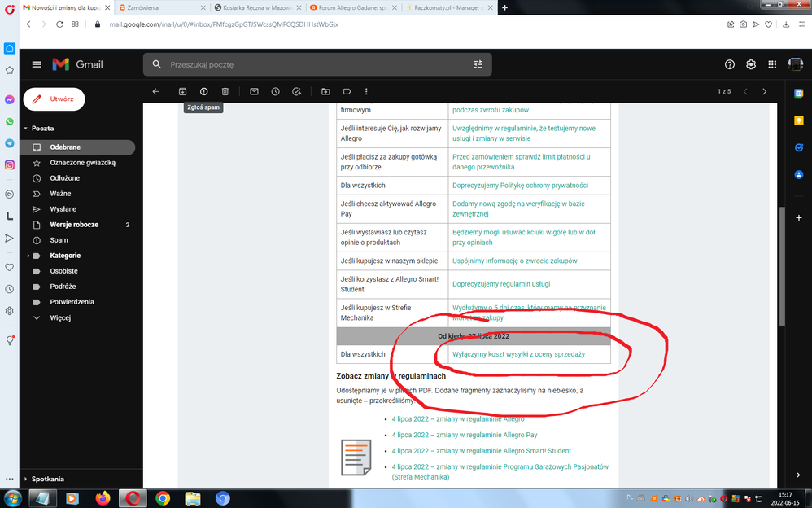Open link 'Uspójnimy informację o zwrocie zakupów'
This screenshot has height=508, width=812.
click(x=515, y=261)
